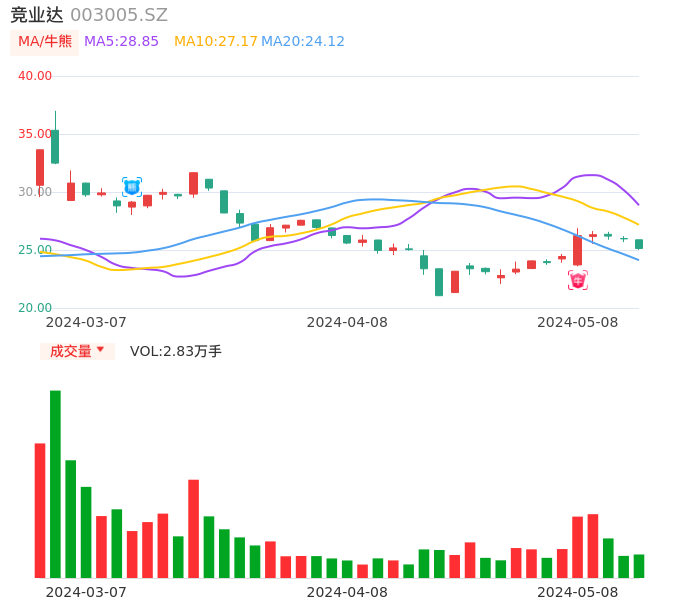Select the MA/牛熊 indicator tab

point(45,42)
